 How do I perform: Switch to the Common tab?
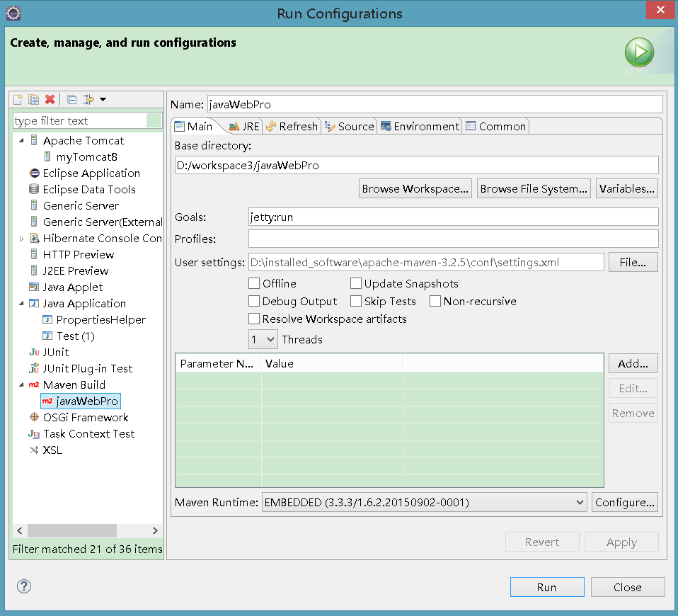(496, 126)
